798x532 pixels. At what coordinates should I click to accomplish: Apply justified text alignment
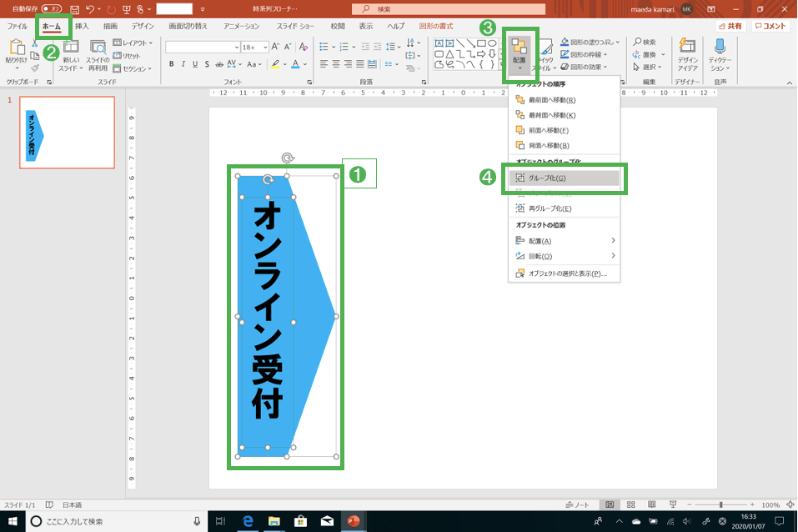[x=360, y=64]
